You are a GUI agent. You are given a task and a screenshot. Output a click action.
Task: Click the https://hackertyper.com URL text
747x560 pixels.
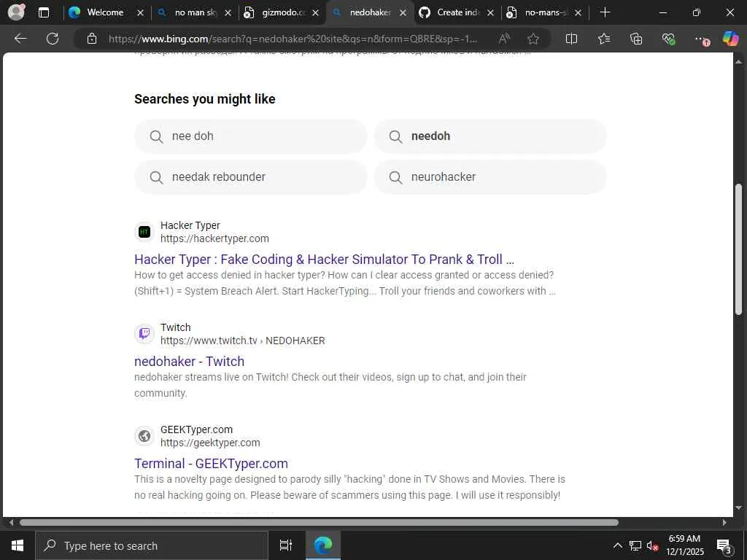tap(214, 238)
